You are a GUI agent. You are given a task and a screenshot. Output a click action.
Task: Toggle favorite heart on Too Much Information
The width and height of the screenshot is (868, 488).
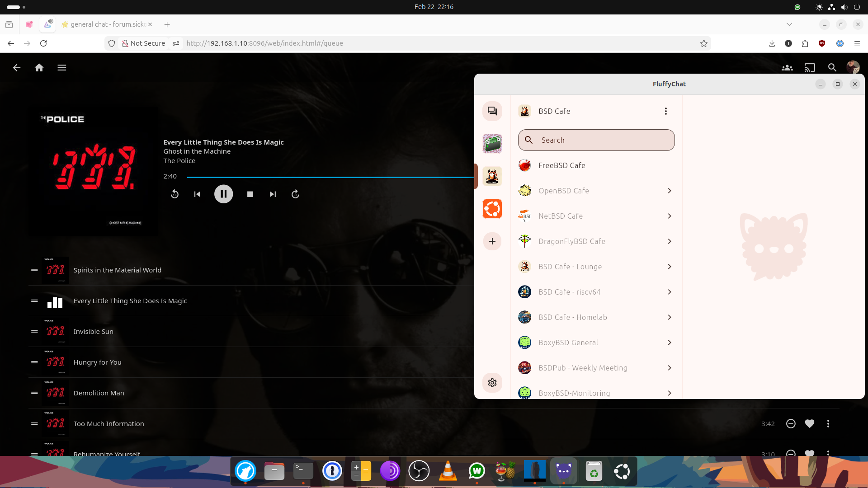coord(809,423)
